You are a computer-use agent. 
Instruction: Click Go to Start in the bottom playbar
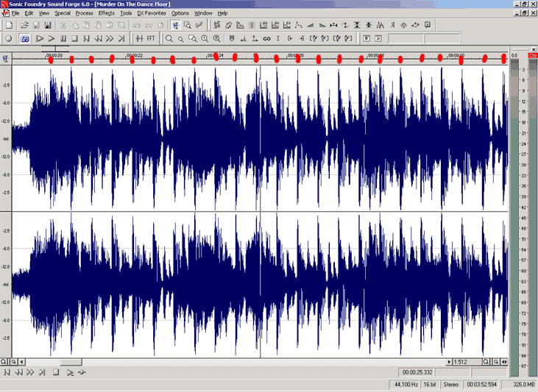point(7,372)
